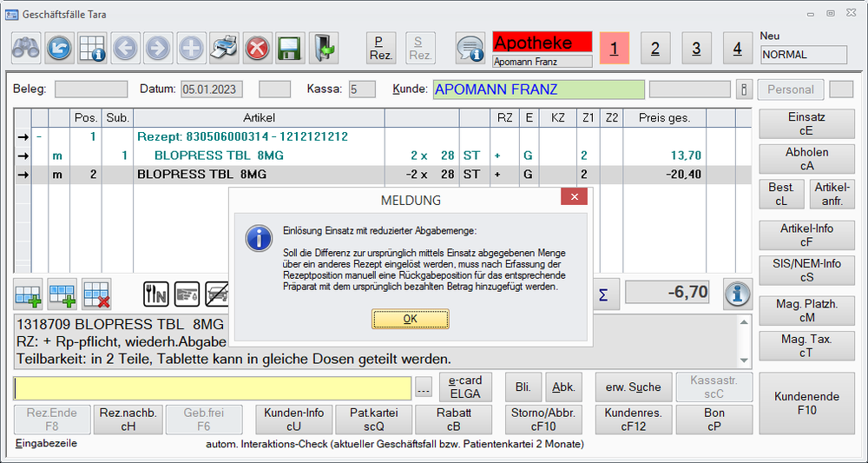Viewport: 868px width, 463px height.
Task: Click the red X cancel icon in toolbar
Action: pos(257,47)
